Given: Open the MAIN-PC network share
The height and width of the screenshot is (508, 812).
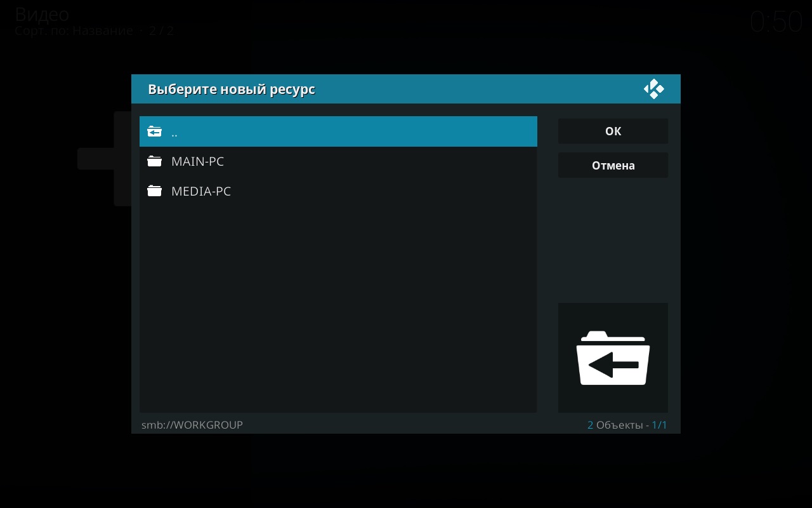Looking at the screenshot, I should pos(338,161).
